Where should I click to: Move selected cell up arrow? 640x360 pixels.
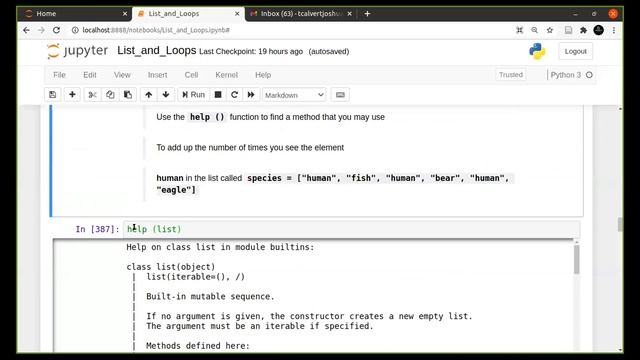click(x=149, y=95)
